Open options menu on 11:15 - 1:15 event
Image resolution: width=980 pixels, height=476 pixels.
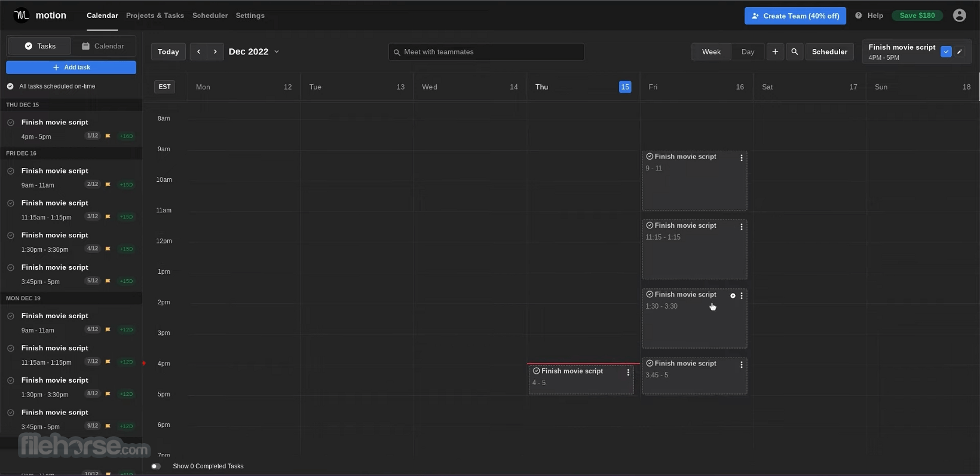742,227
